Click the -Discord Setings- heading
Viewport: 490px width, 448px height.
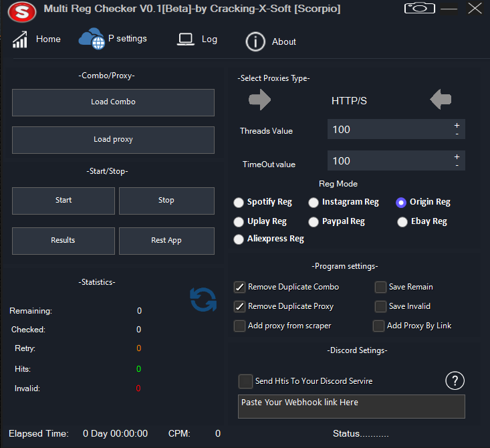coord(357,350)
